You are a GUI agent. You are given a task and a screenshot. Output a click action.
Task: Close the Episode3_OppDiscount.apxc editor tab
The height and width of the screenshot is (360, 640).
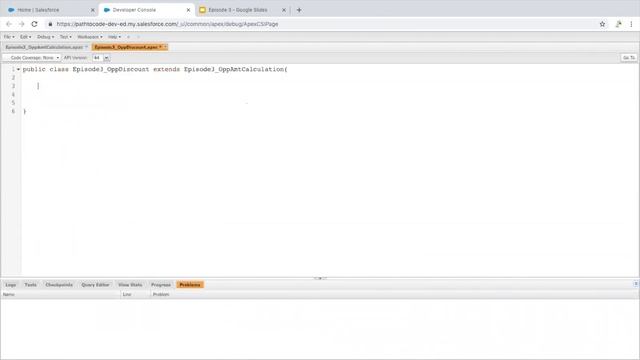(x=165, y=47)
